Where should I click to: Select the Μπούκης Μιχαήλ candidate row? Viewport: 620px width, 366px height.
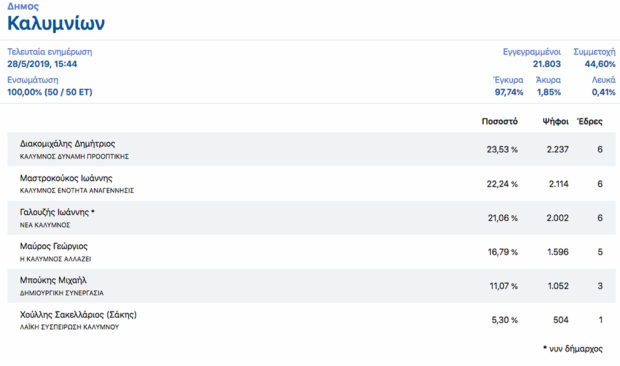click(x=311, y=286)
